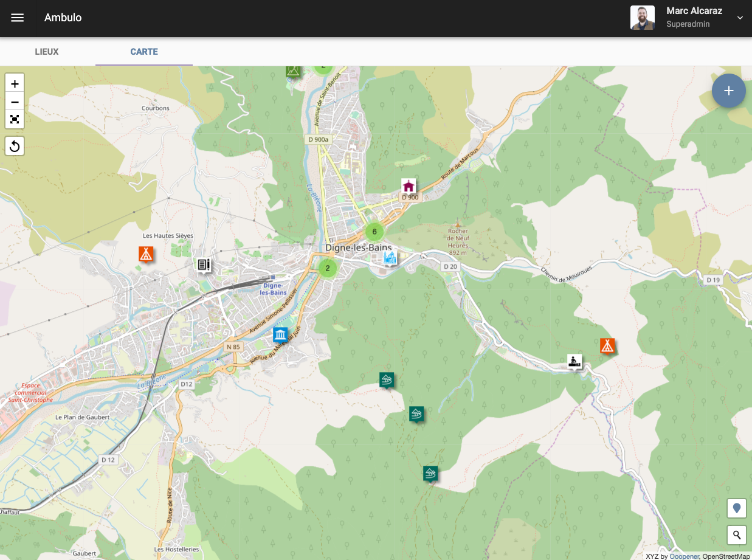The width and height of the screenshot is (752, 560).
Task: Toggle fullscreen view with the expand control
Action: coord(15,120)
